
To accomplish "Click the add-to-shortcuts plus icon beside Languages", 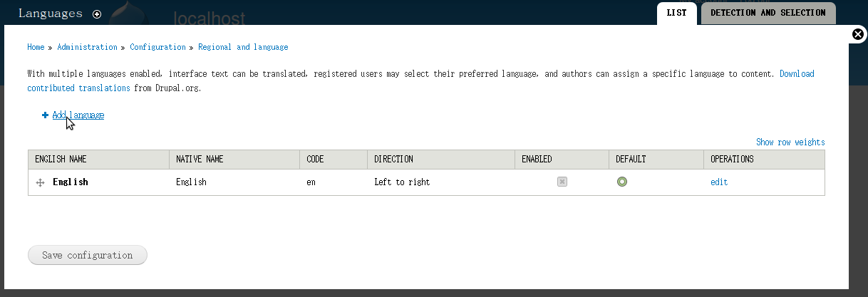I will tap(97, 14).
